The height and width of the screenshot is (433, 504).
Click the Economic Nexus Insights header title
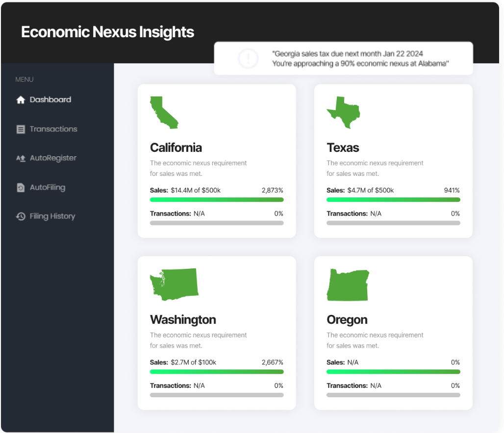[108, 32]
